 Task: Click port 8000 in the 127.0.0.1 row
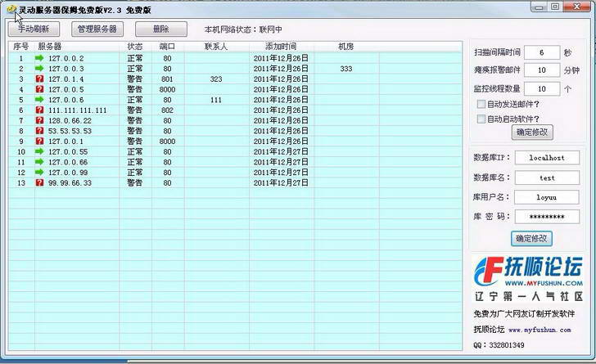click(x=167, y=142)
